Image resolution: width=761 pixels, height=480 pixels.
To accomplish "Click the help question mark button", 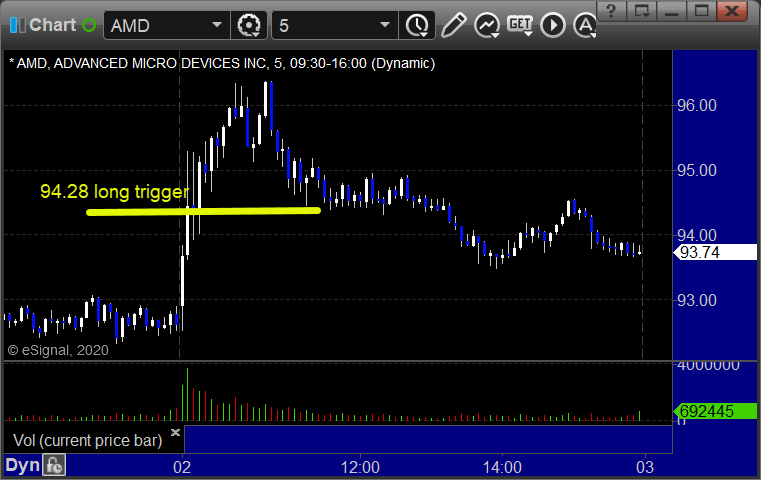I will 611,11.
